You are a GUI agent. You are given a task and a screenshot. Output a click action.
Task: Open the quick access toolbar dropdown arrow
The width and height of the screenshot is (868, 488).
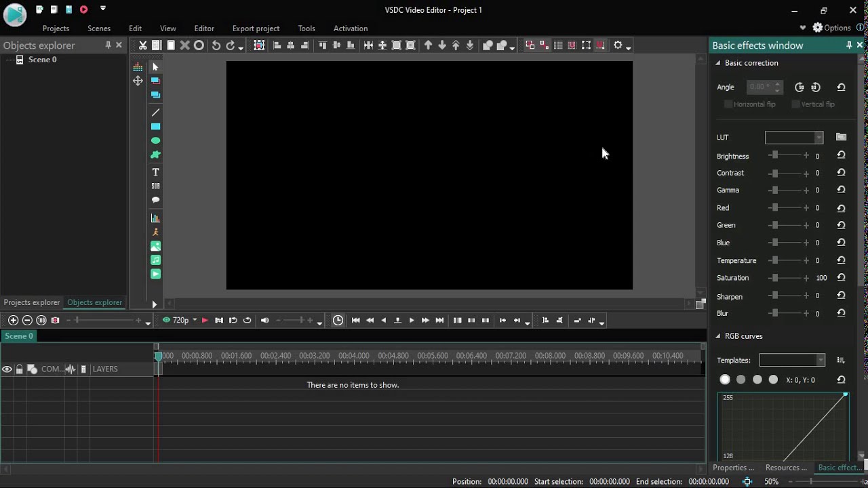pos(103,9)
